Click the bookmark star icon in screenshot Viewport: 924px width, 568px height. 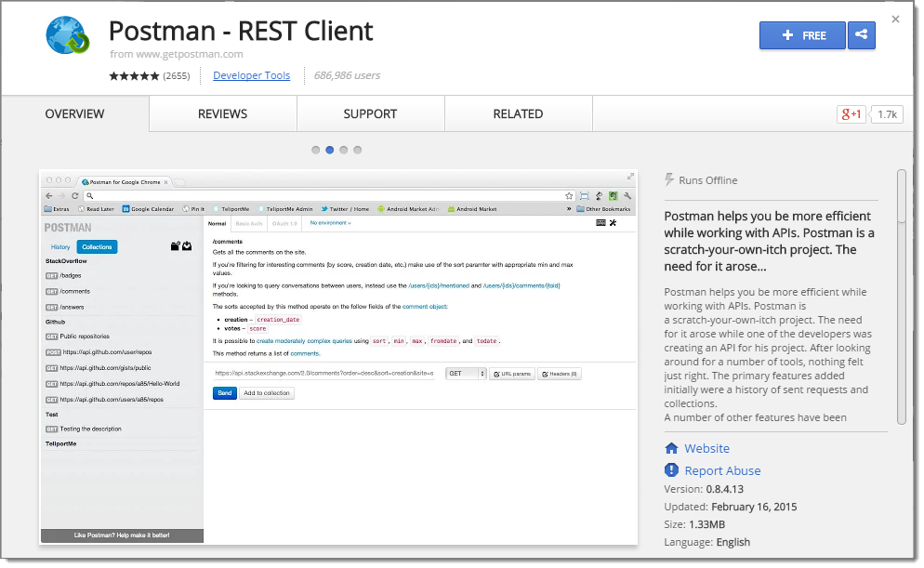(x=569, y=195)
